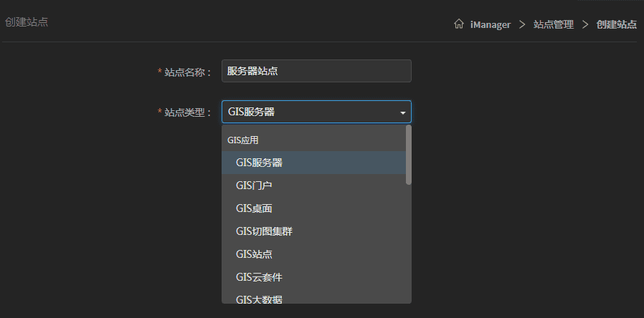644x318 pixels.
Task: Select GIS桌面 site type
Action: 254,208
